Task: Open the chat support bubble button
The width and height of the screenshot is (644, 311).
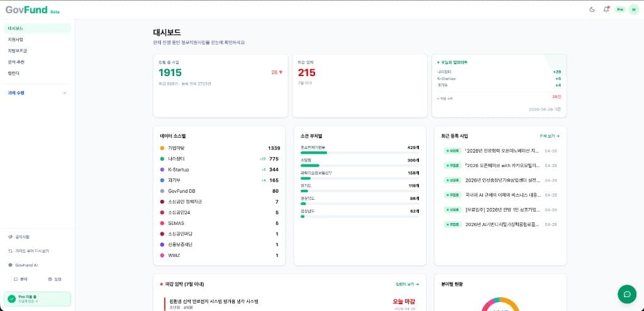Action: click(627, 294)
